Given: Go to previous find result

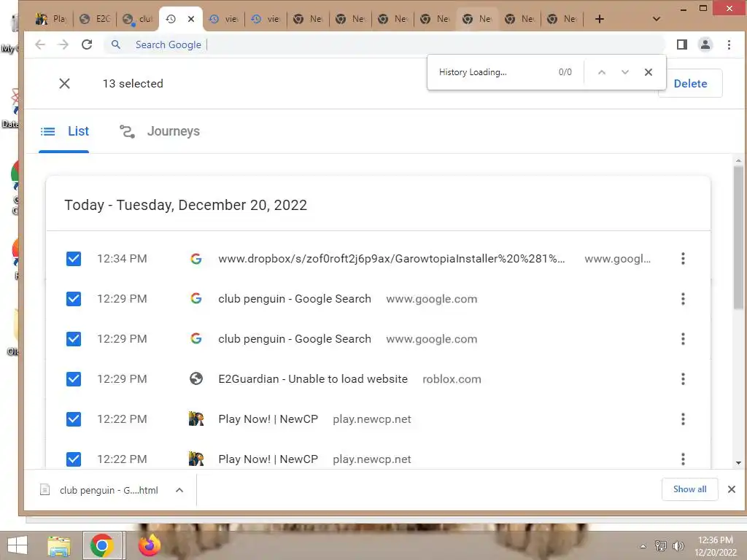Looking at the screenshot, I should tap(602, 72).
